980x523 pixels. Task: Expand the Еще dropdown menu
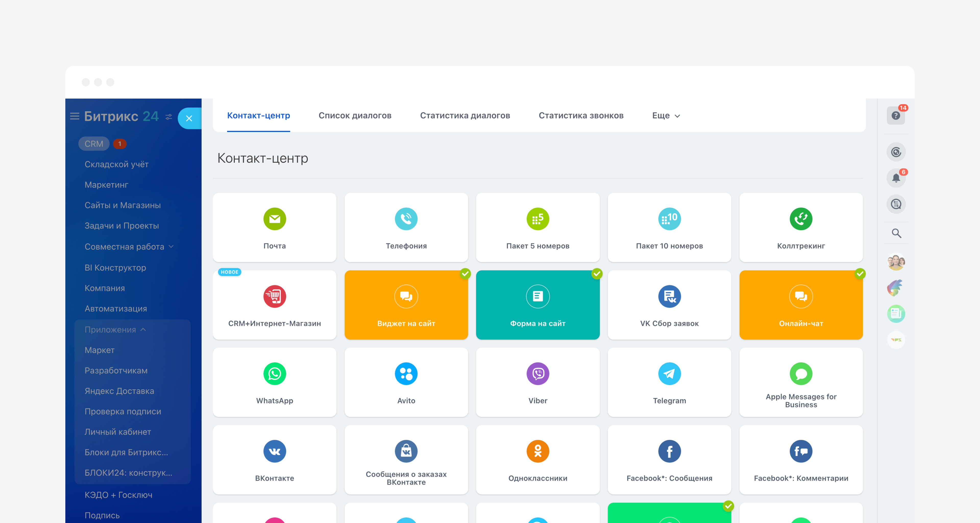(x=664, y=115)
